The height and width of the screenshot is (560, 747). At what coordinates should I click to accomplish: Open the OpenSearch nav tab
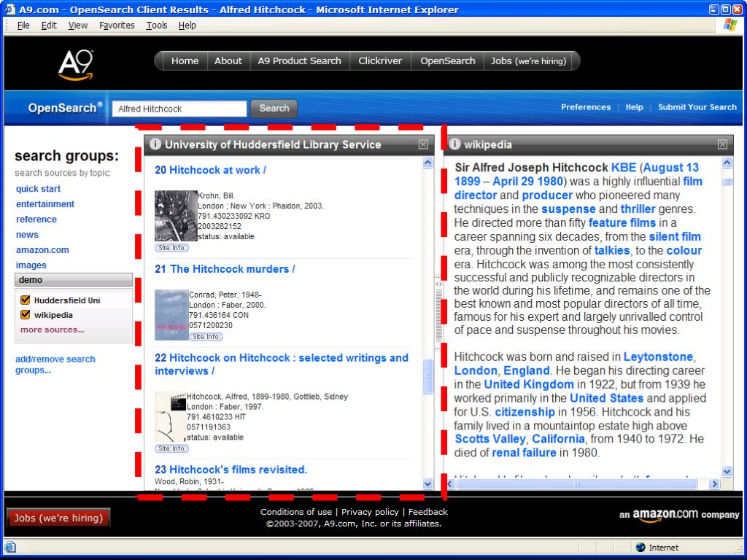448,61
